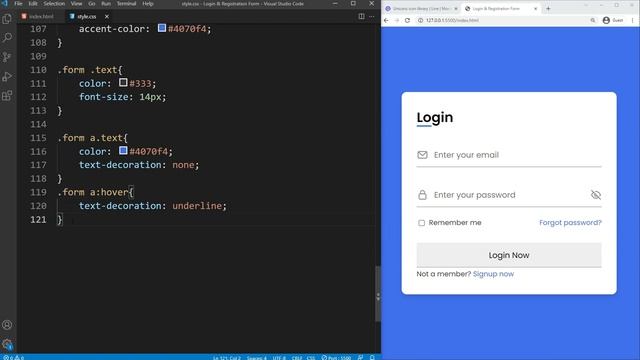Screen dimensions: 640x360
Task: Click 'text-decoration: none;' on line 117
Action: point(139,165)
